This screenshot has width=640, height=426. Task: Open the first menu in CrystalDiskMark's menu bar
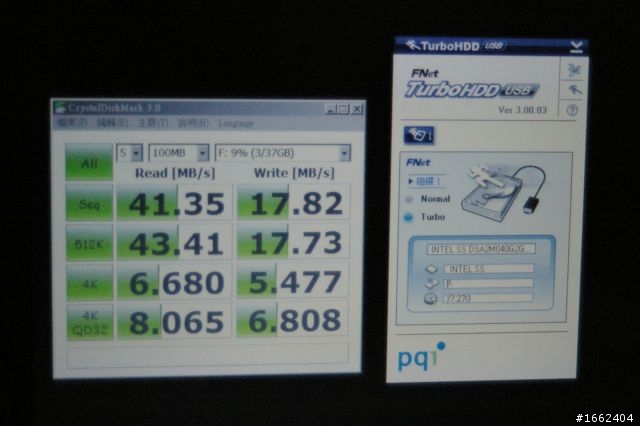(x=72, y=122)
